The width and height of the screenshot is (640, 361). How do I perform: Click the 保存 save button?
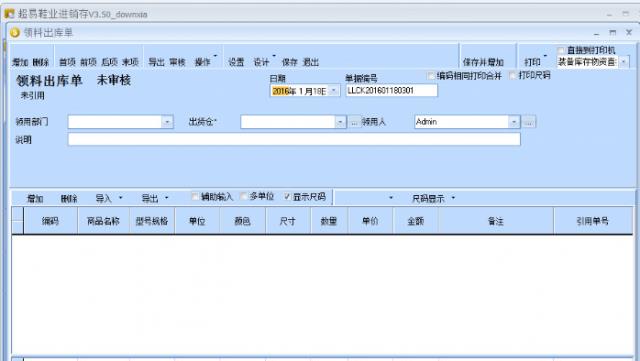click(x=289, y=62)
